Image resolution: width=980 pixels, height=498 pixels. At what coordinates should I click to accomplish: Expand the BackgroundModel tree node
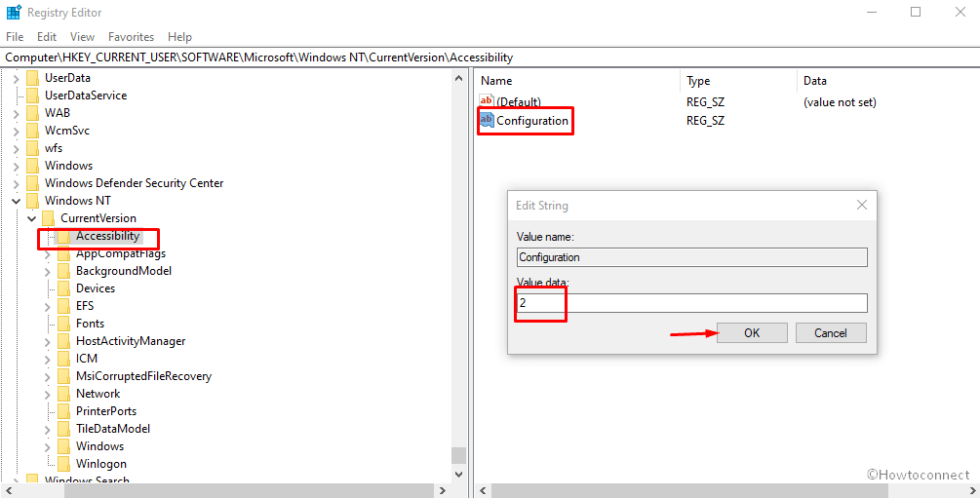pos(48,271)
